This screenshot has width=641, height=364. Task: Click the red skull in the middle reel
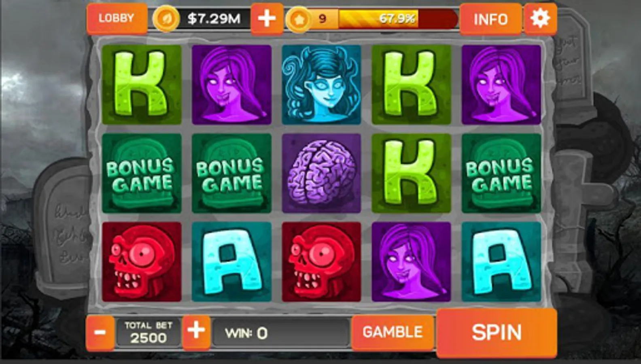click(321, 262)
